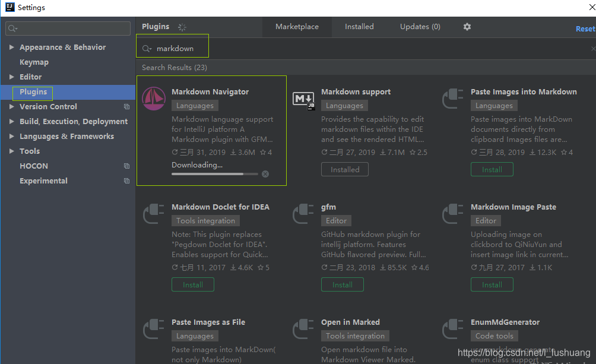Install the gfm plugin
This screenshot has width=596, height=364.
pos(342,285)
